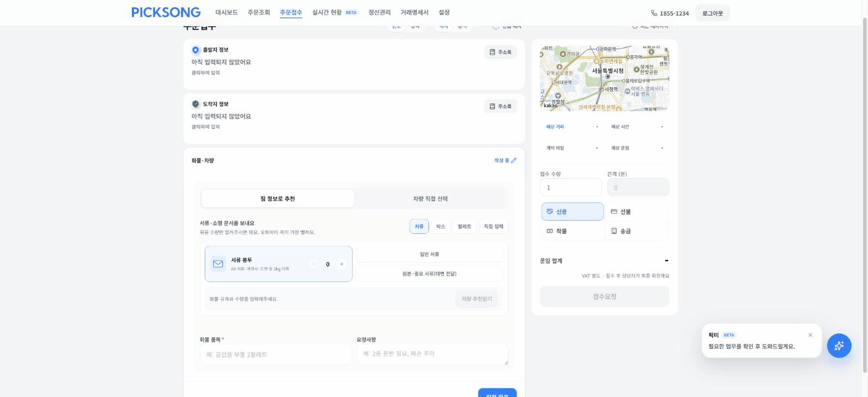The width and height of the screenshot is (868, 397).
Task: Open 실시간 현황 BETA menu
Action: coord(335,12)
